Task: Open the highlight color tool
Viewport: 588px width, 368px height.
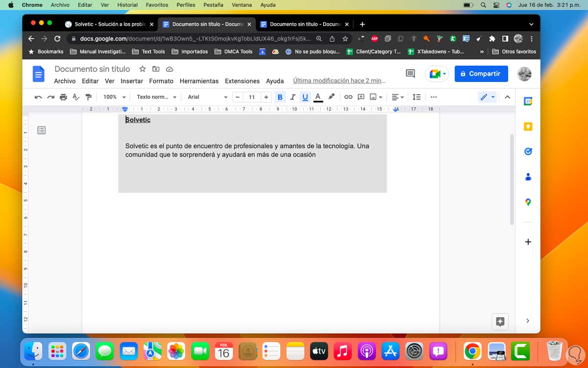Action: [332, 97]
